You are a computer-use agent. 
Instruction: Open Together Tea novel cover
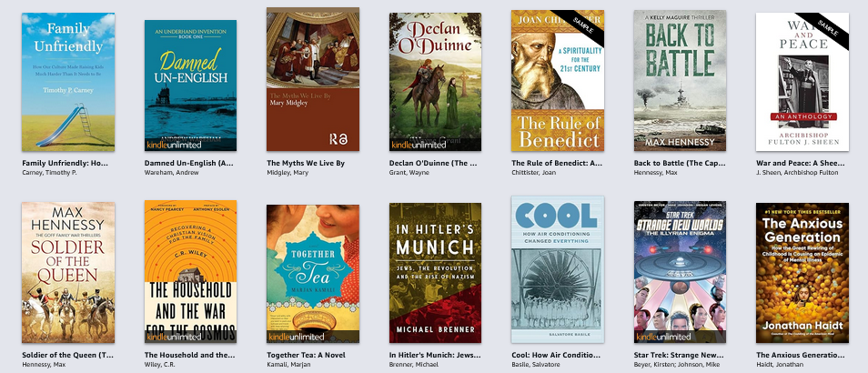pyautogui.click(x=313, y=274)
